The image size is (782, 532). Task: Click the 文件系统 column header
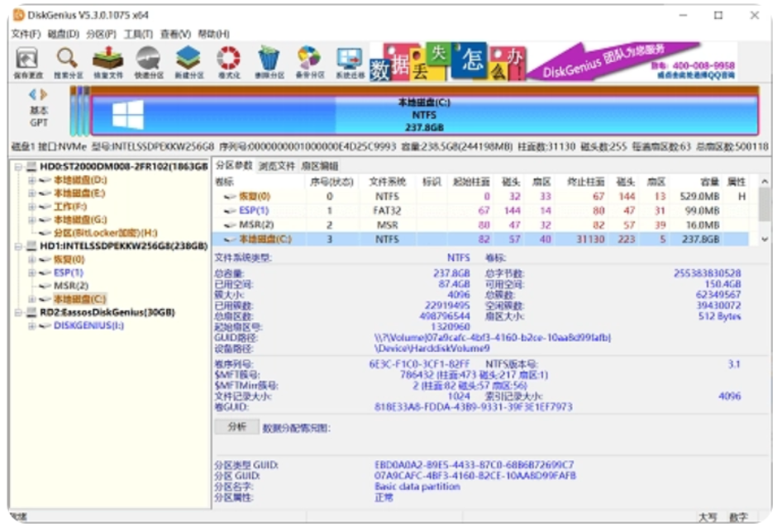point(388,182)
